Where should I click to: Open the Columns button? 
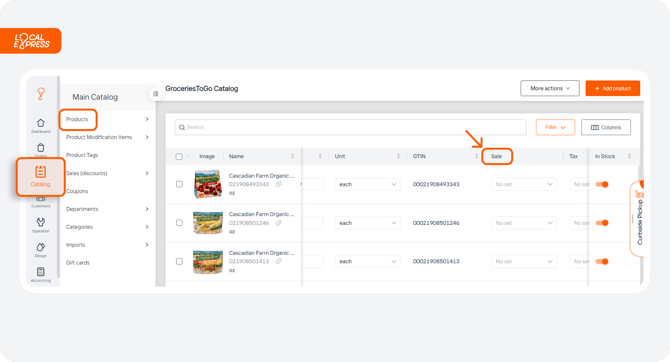[605, 127]
